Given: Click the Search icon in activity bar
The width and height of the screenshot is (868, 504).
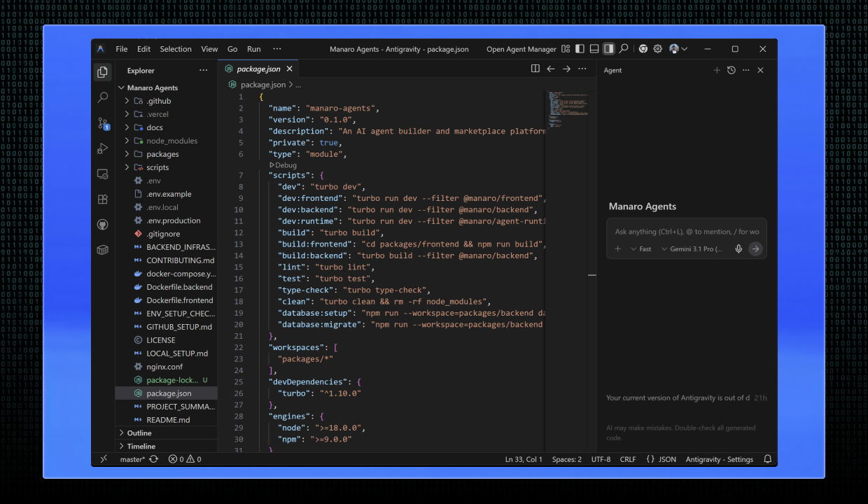Looking at the screenshot, I should tap(103, 97).
